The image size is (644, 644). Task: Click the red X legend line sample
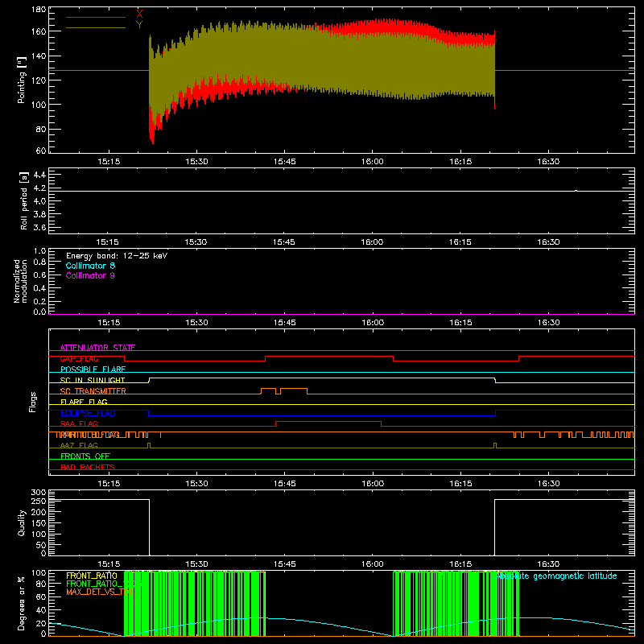point(96,17)
